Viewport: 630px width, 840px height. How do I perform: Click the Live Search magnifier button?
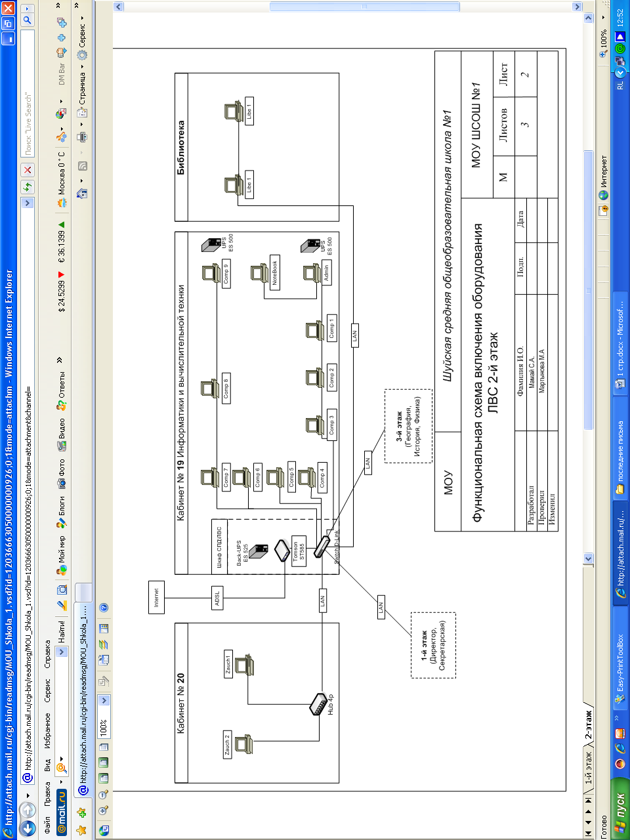[28, 20]
